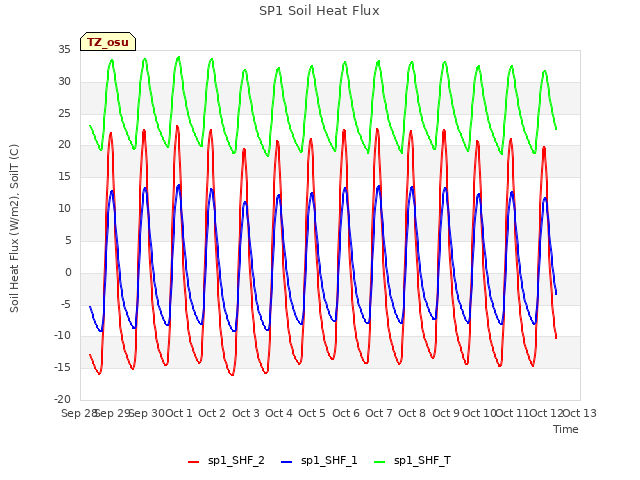This screenshot has width=640, height=480.
Task: Click the chart title SP1 Soil Heat Flux
Action: (319, 11)
